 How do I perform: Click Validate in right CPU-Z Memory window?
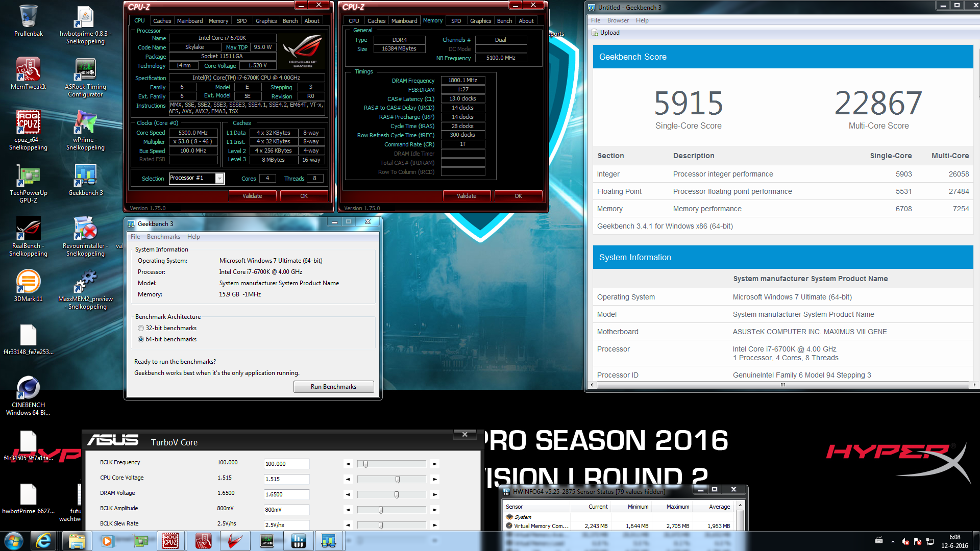[467, 196]
